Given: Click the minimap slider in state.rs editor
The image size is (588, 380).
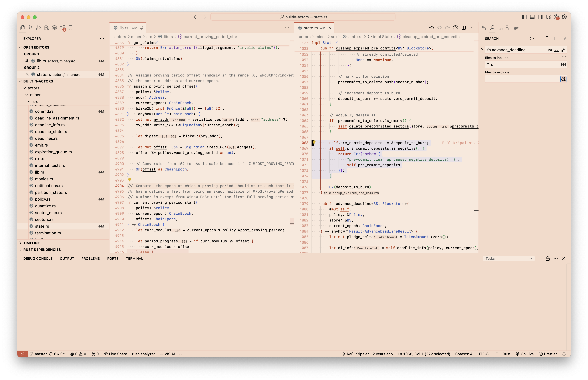Looking at the screenshot, I should (476, 210).
